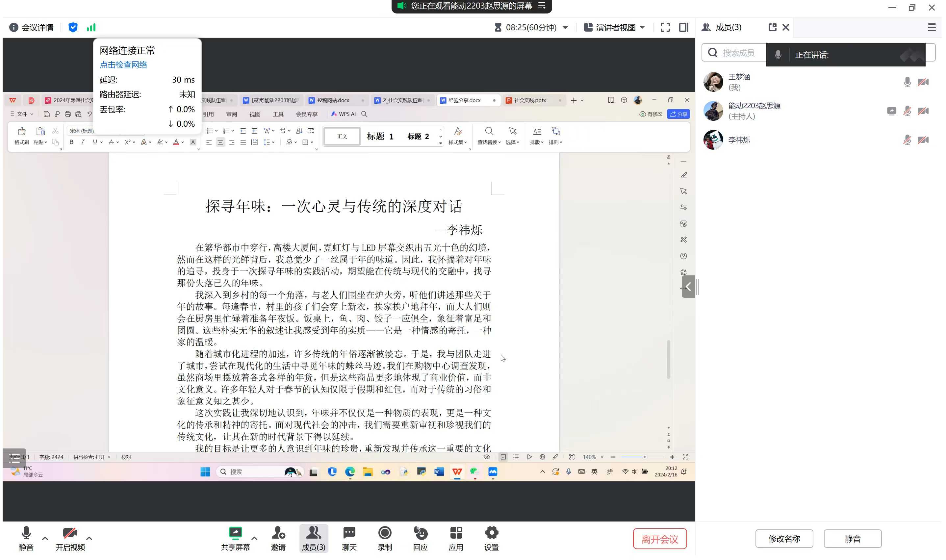Screen dimensions: 946x560
Task: Click the record meeting icon
Action: 385,533
